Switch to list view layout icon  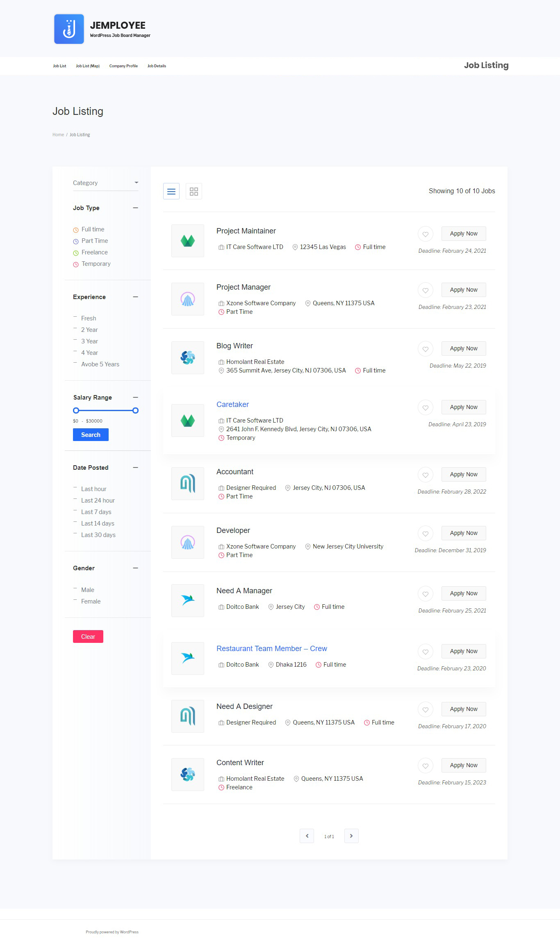pyautogui.click(x=171, y=191)
